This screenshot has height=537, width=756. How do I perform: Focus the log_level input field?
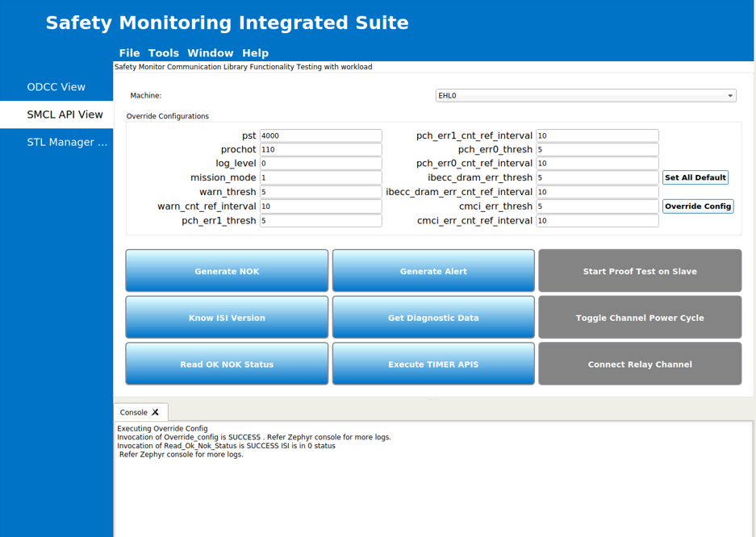pyautogui.click(x=320, y=163)
